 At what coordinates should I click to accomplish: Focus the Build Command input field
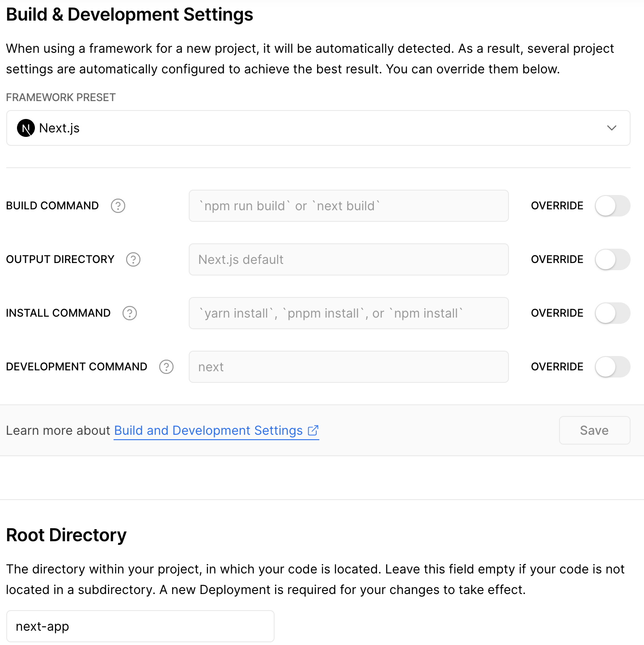(x=349, y=206)
